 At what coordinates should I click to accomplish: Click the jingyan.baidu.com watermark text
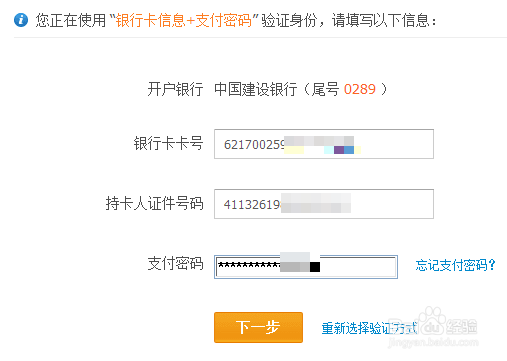pos(433,342)
